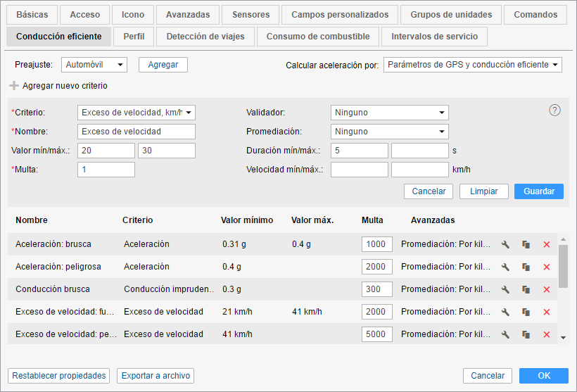Open the Validador dropdown

pos(389,113)
